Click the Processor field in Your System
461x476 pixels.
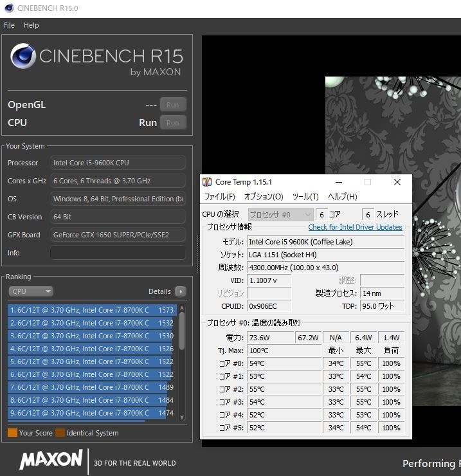(x=118, y=163)
